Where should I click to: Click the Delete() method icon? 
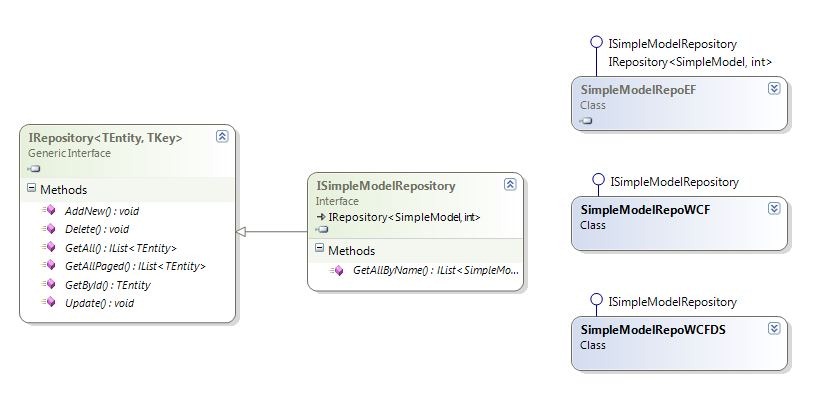click(49, 229)
